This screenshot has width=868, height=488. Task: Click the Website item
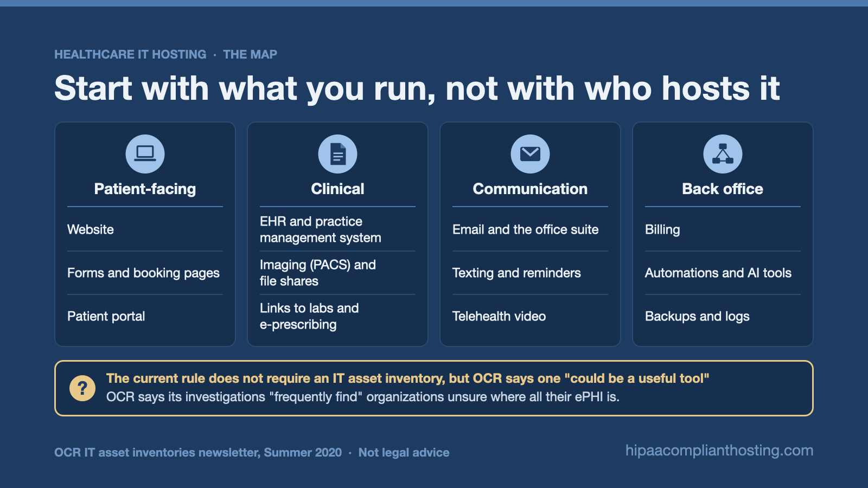[91, 229]
